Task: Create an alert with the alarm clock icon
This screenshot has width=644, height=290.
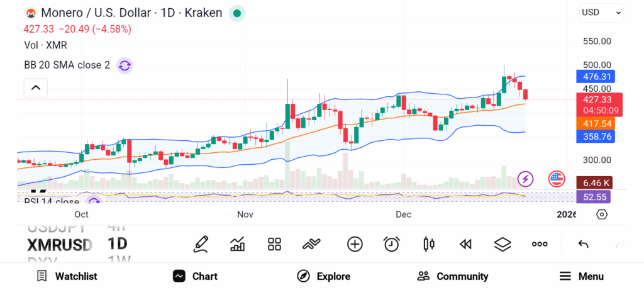Action: coord(392,244)
